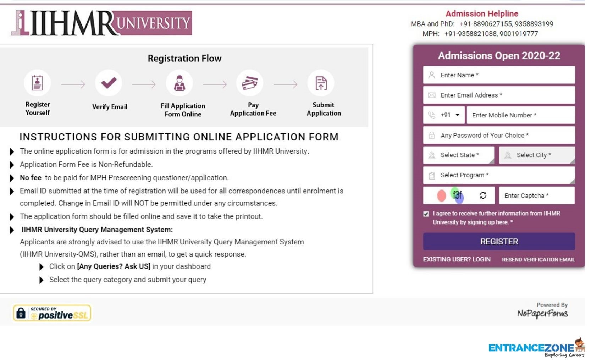Click the Register Yourself step icon

37,83
